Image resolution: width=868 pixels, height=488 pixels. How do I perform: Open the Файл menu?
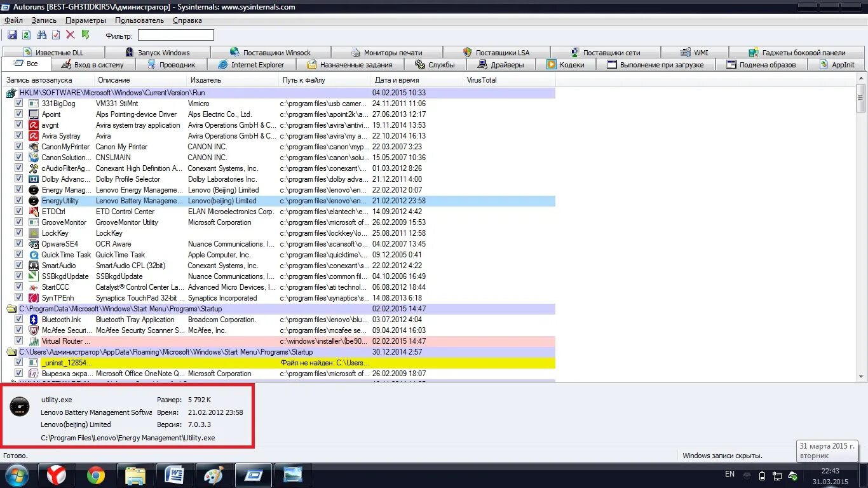pos(13,20)
